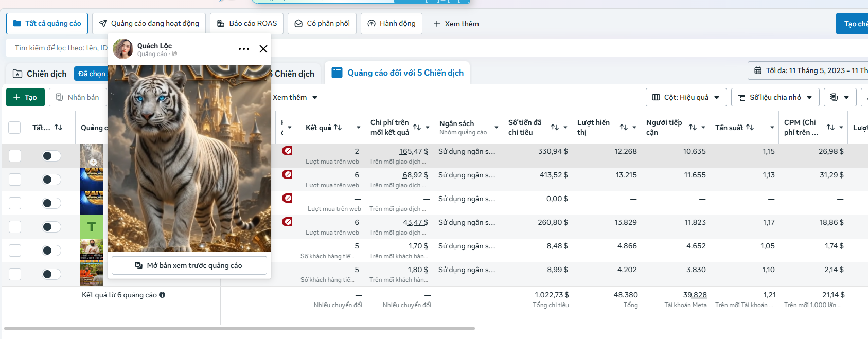Viewport: 868px width, 339px height.
Task: Sort by Chi phí trên mỗi kết quả
Action: pos(417,127)
